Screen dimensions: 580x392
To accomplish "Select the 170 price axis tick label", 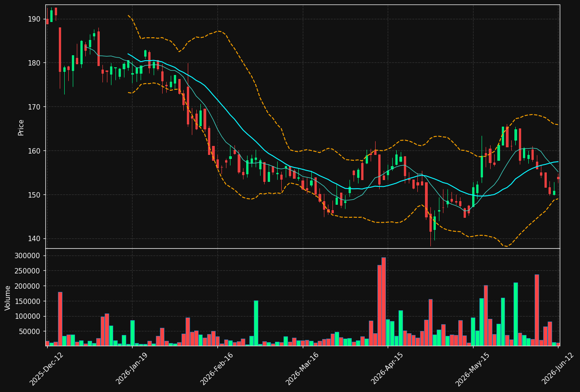I will pyautogui.click(x=34, y=107).
